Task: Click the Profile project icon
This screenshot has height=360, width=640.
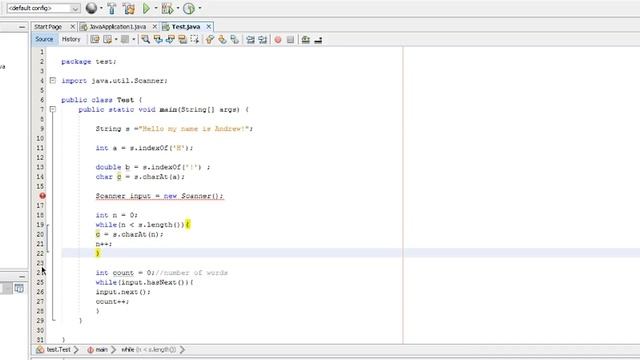Action: click(189, 8)
